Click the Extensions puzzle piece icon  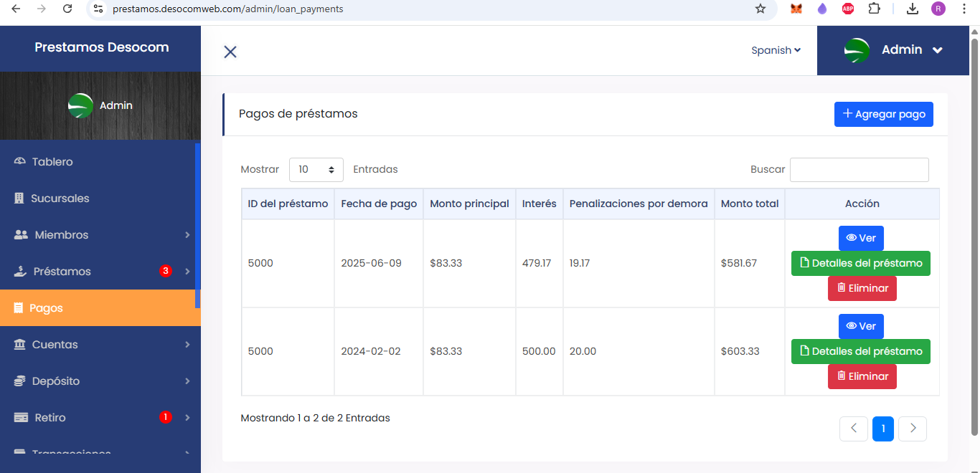pos(874,9)
